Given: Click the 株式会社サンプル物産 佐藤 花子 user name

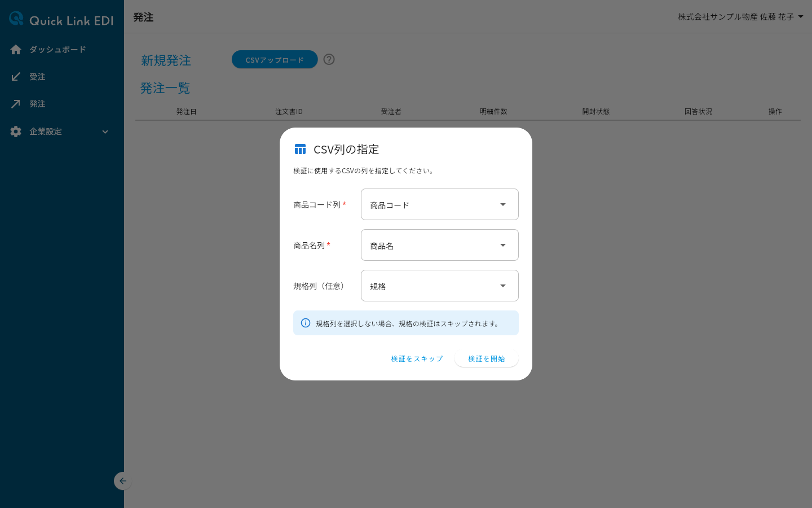Looking at the screenshot, I should coord(736,17).
